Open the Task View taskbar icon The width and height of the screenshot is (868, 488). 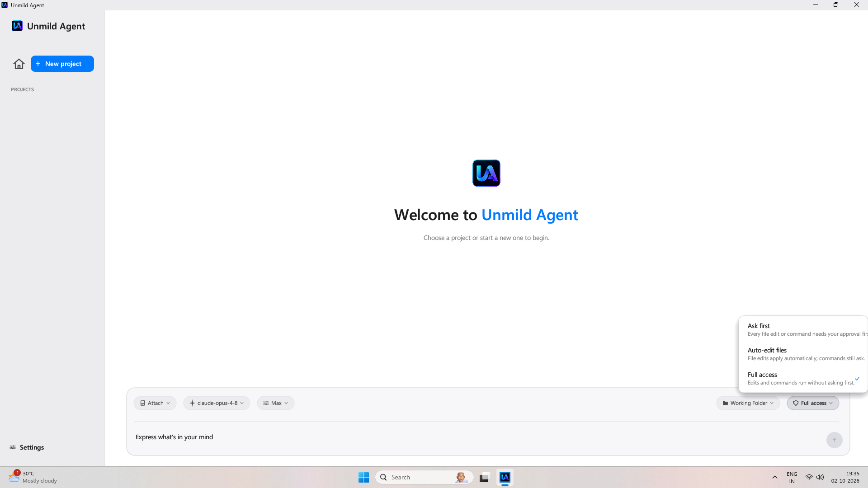(x=485, y=477)
